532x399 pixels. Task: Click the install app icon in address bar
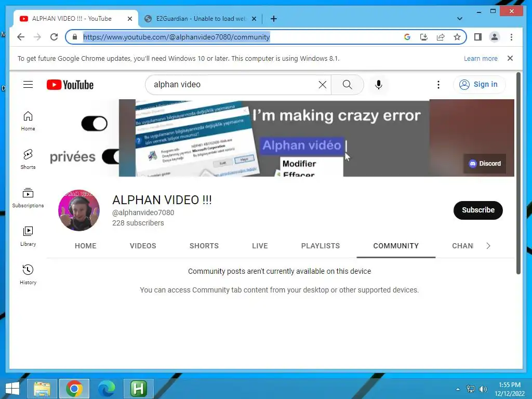point(424,37)
